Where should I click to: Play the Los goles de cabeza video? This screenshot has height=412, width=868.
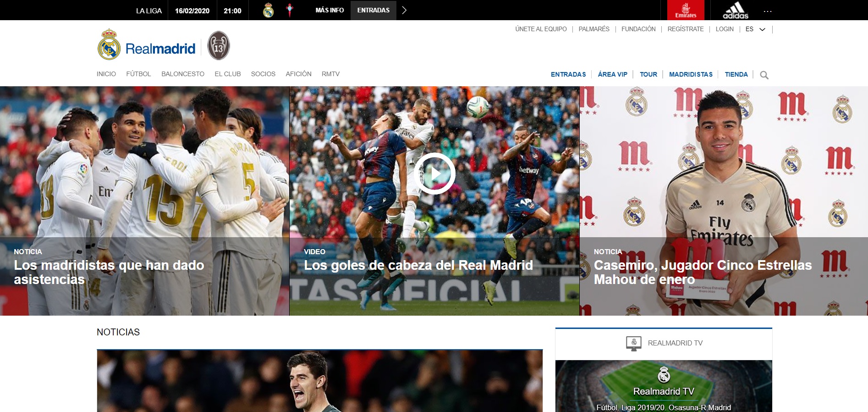click(x=434, y=173)
